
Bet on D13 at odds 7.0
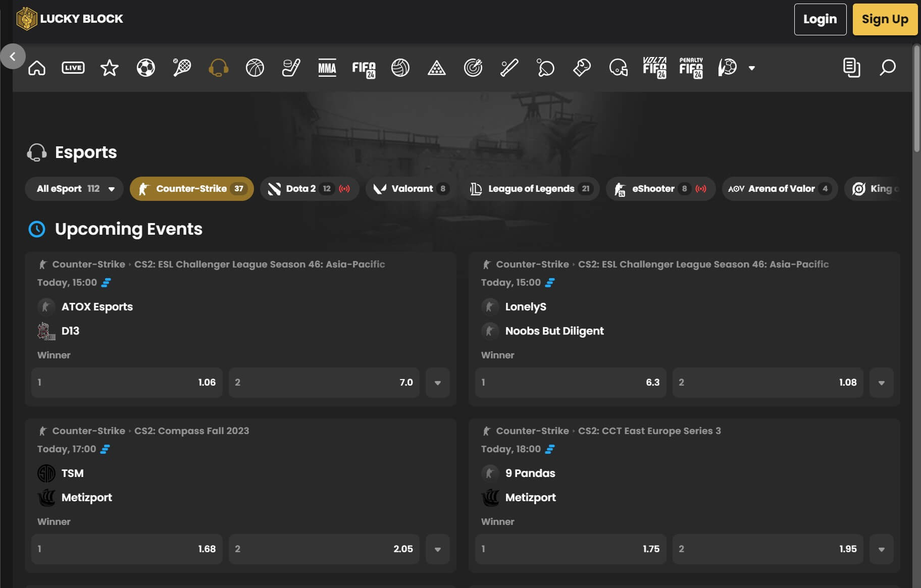pyautogui.click(x=324, y=383)
